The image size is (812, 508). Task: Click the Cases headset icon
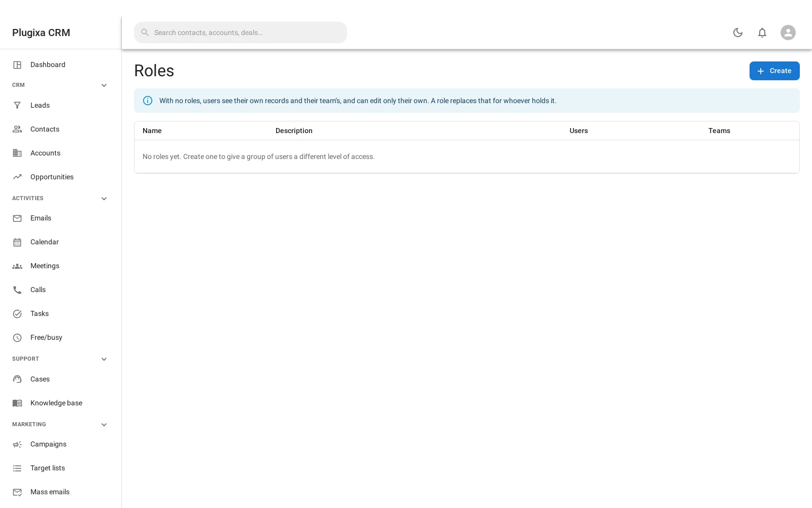point(17,379)
